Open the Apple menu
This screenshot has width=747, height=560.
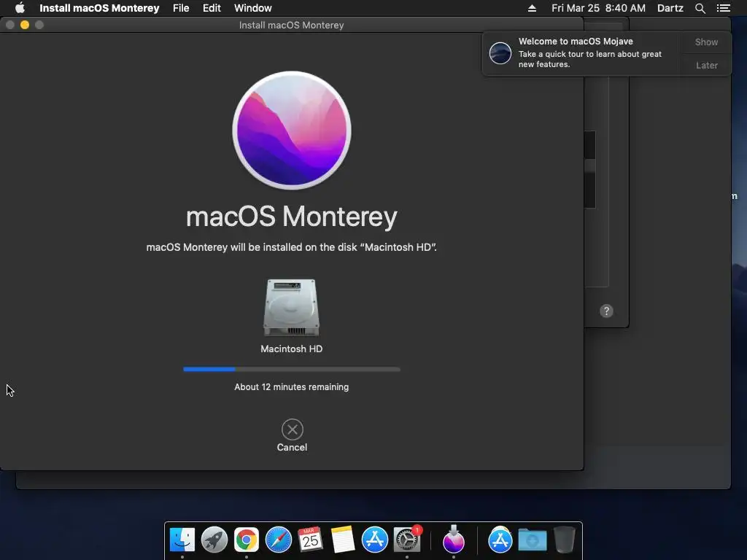coord(20,8)
